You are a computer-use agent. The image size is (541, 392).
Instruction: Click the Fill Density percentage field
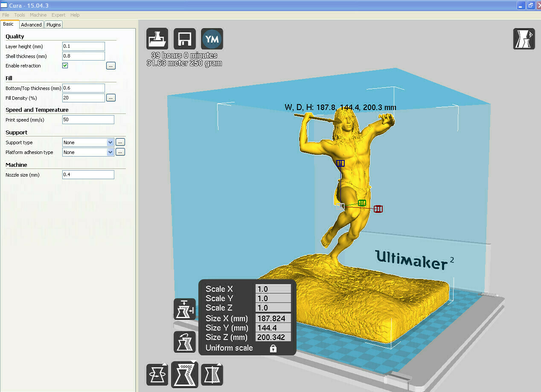pos(83,98)
